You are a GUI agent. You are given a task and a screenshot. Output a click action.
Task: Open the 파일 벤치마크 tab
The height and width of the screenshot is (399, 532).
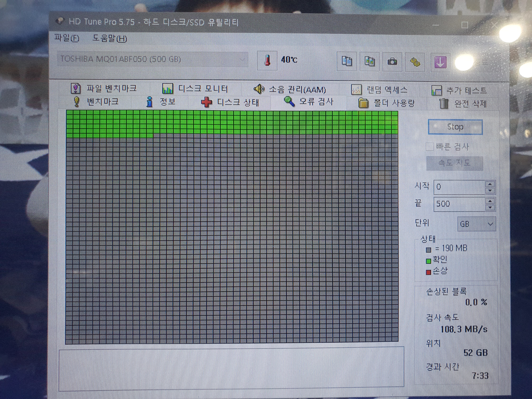pos(104,88)
